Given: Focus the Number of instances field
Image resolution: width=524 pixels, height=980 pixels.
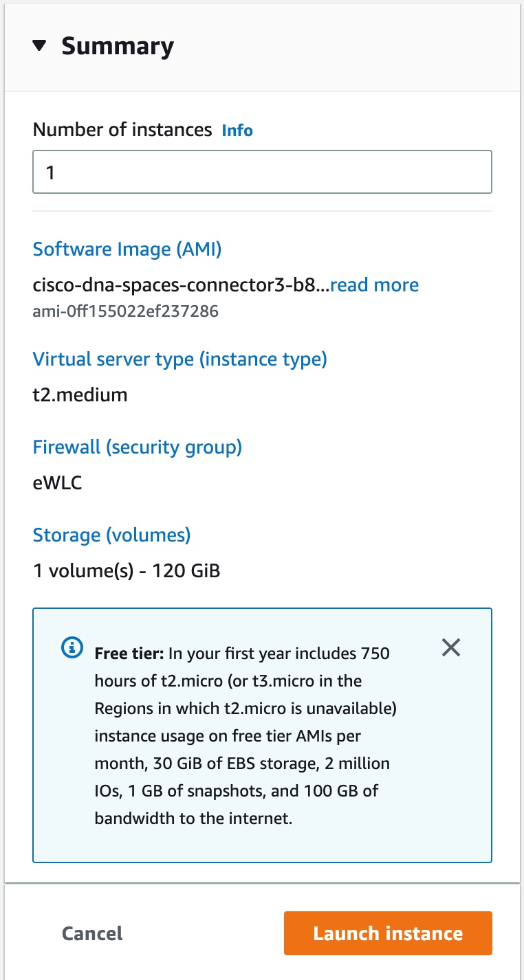Looking at the screenshot, I should coord(262,172).
